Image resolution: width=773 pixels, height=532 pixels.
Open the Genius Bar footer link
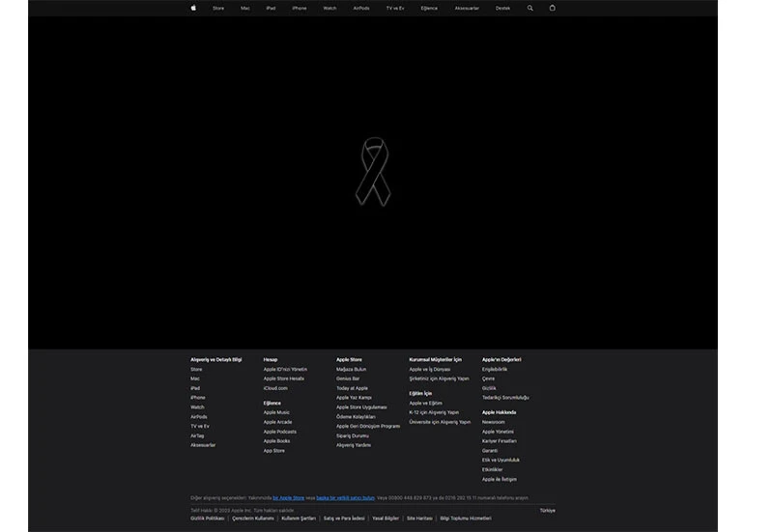[x=348, y=378]
